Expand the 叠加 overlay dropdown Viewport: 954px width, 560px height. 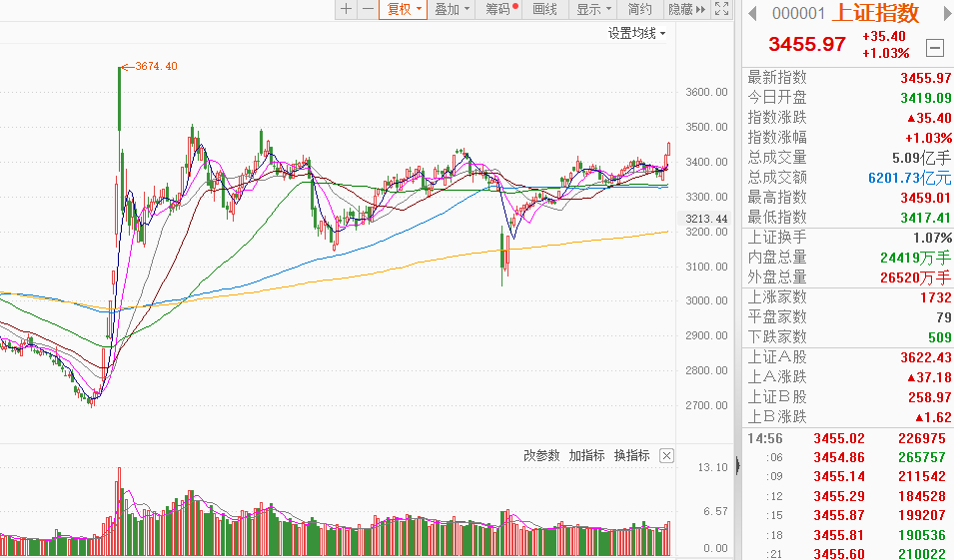pos(453,9)
